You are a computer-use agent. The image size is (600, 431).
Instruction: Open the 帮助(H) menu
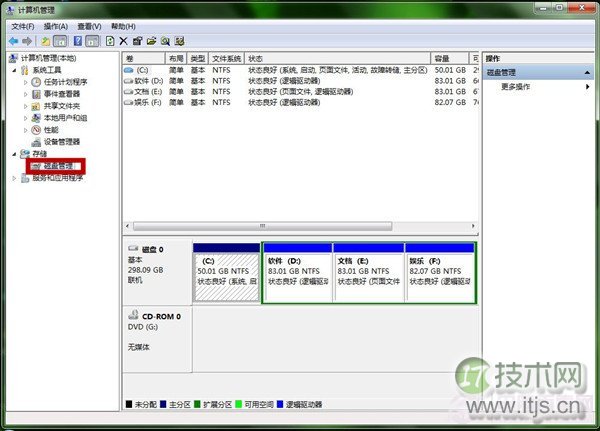click(x=123, y=26)
